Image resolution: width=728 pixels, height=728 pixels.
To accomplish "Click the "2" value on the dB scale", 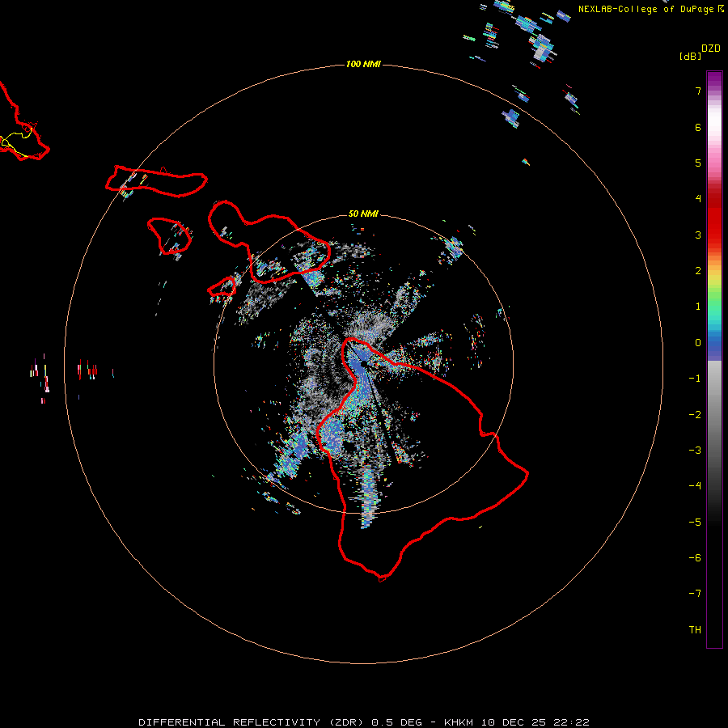I will coord(698,271).
